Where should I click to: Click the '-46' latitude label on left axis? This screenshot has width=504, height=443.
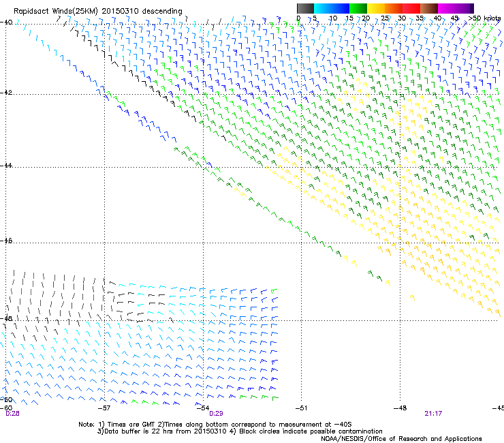(x=6, y=241)
